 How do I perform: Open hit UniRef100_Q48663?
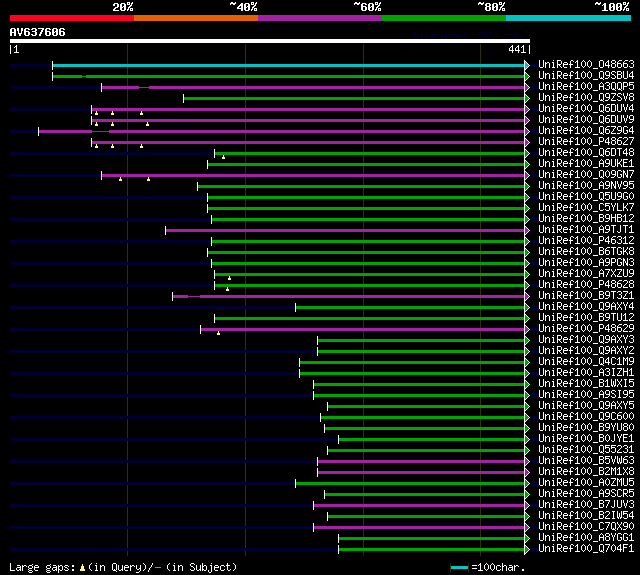pos(586,64)
